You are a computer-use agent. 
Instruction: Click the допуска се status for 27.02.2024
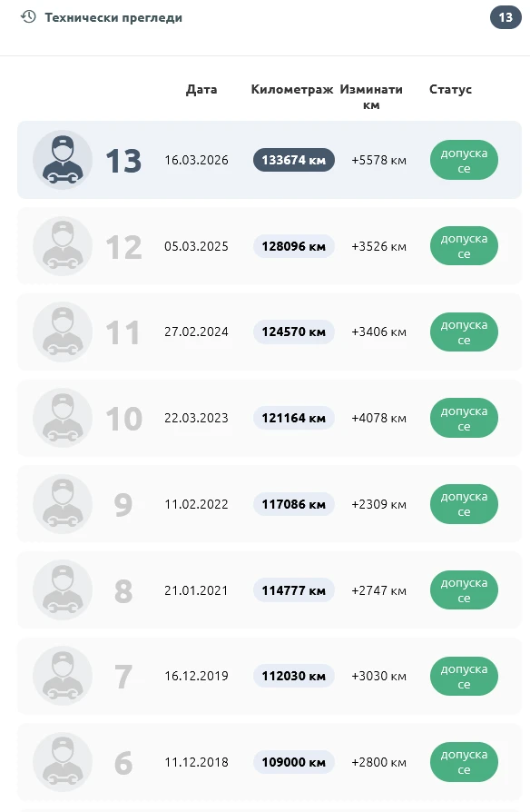464,332
